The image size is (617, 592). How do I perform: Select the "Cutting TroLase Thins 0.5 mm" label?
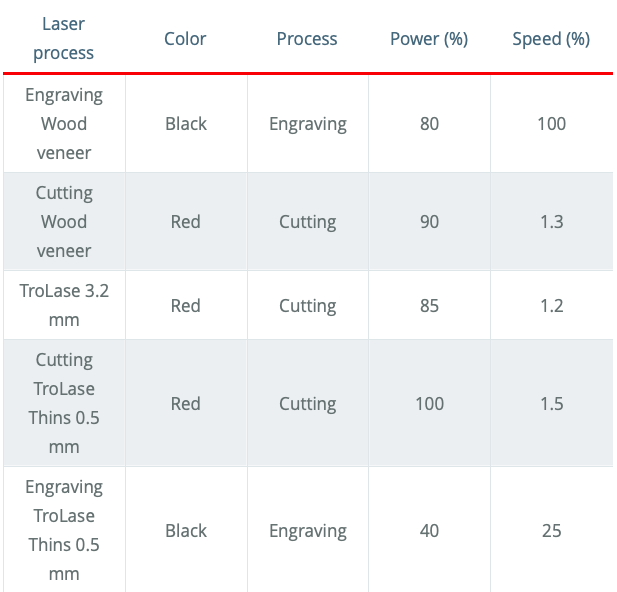click(x=64, y=403)
